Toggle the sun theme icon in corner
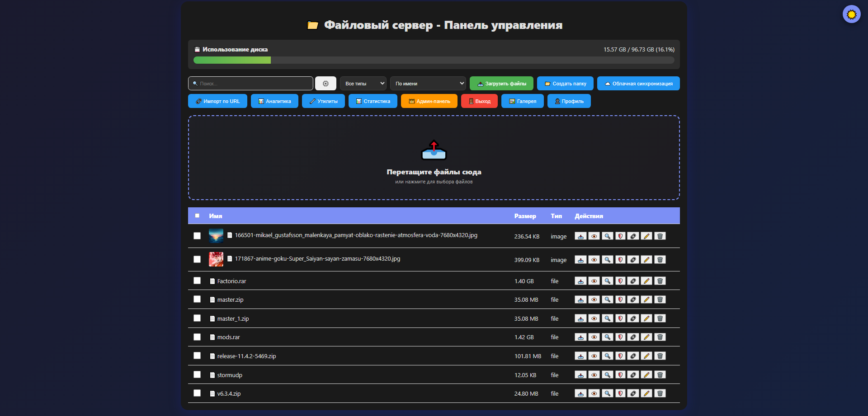Screen dimensions: 868x416 [851, 14]
